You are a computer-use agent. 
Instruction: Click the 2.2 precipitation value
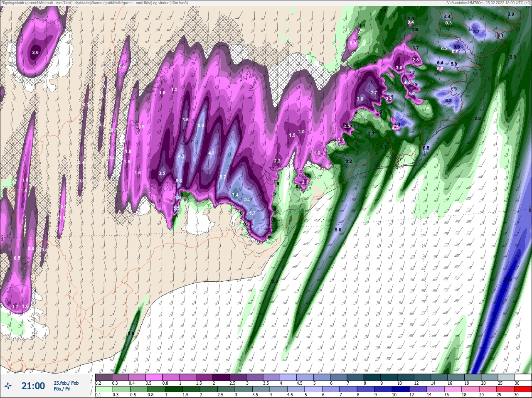[x=277, y=161]
